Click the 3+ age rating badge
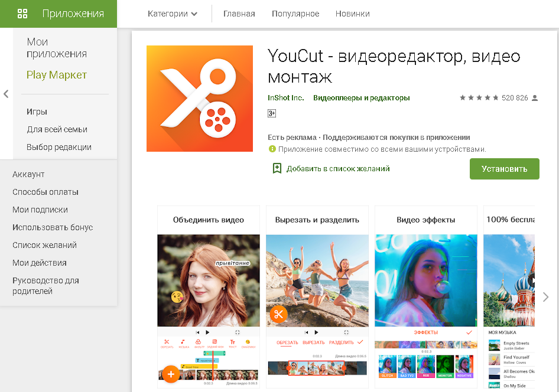 pyautogui.click(x=272, y=113)
